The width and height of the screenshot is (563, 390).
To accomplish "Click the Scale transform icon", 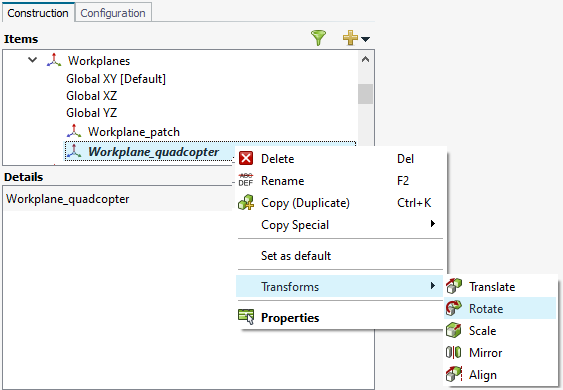I will point(454,330).
